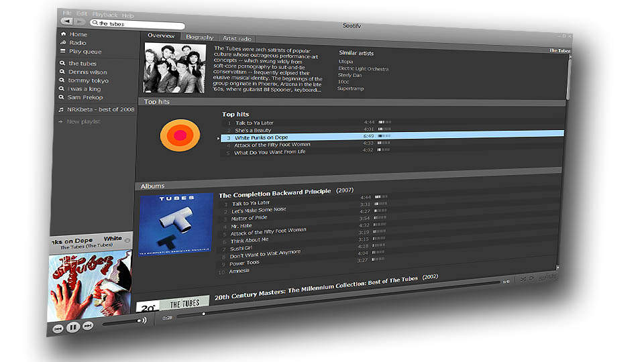Select top hit 'Attack of the Fifty Foot Woman'

tap(272, 145)
